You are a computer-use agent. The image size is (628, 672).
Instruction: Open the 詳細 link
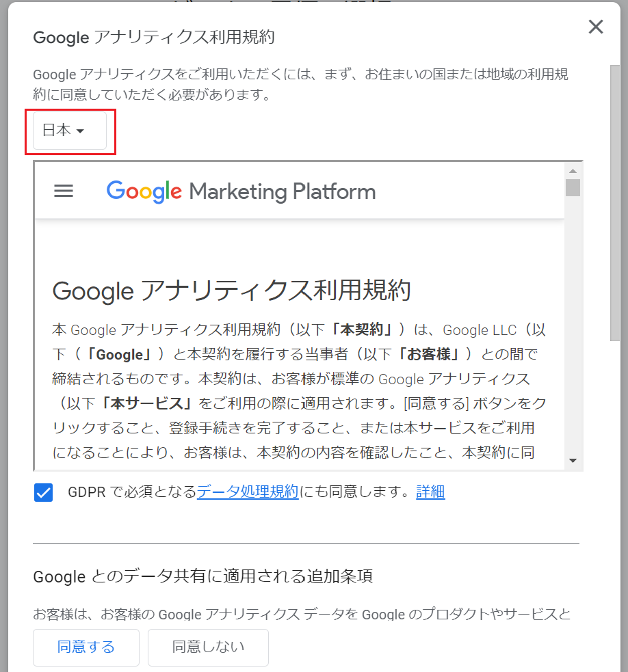(430, 492)
